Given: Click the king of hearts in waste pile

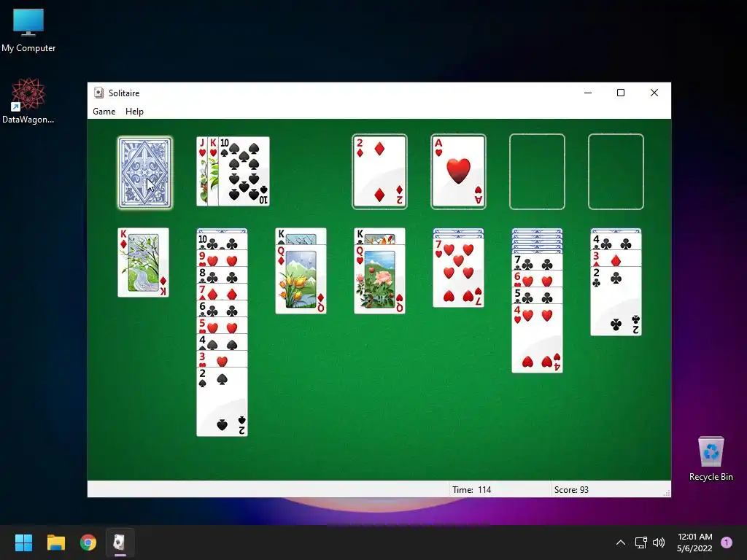Looking at the screenshot, I should click(x=213, y=171).
